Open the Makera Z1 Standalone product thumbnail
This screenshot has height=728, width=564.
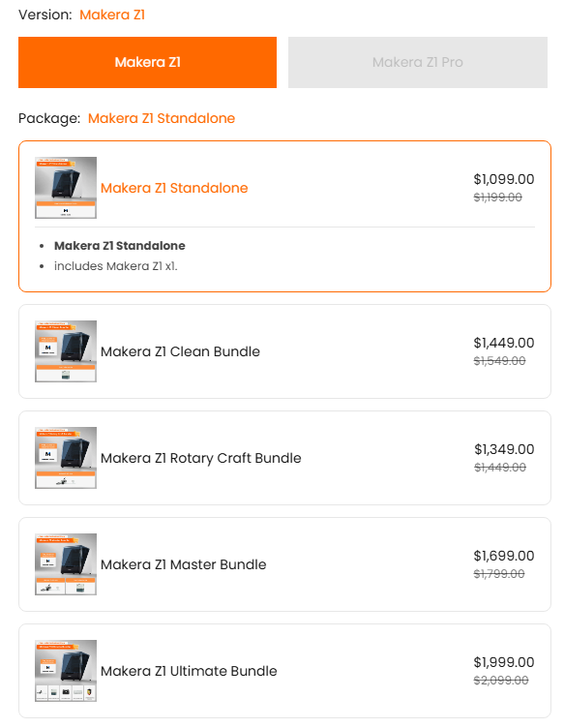point(66,188)
